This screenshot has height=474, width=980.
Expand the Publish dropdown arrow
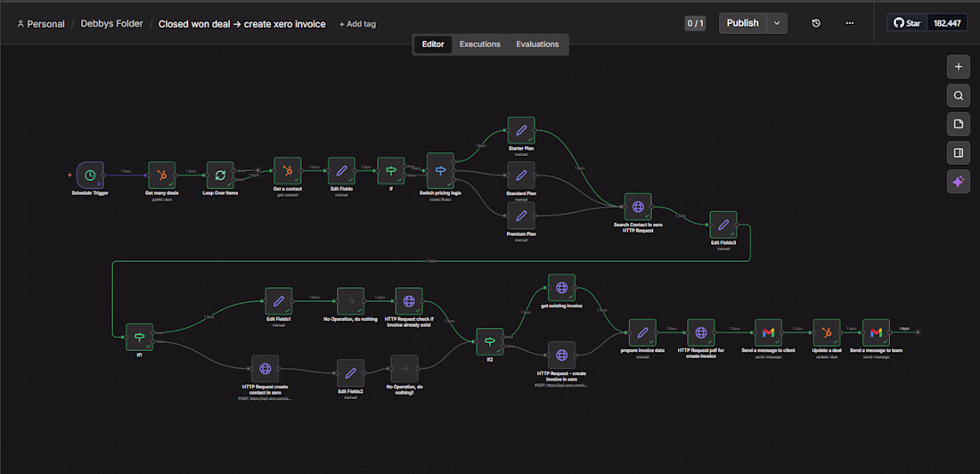(x=777, y=23)
